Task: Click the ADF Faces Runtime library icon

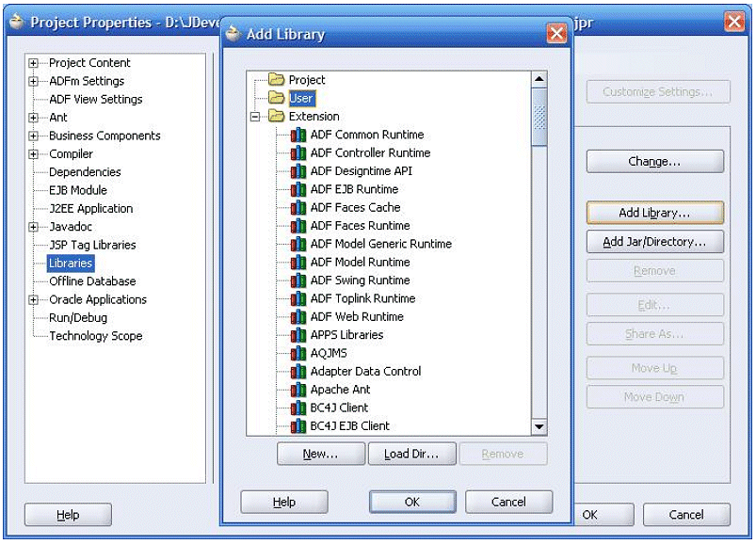Action: pos(298,226)
